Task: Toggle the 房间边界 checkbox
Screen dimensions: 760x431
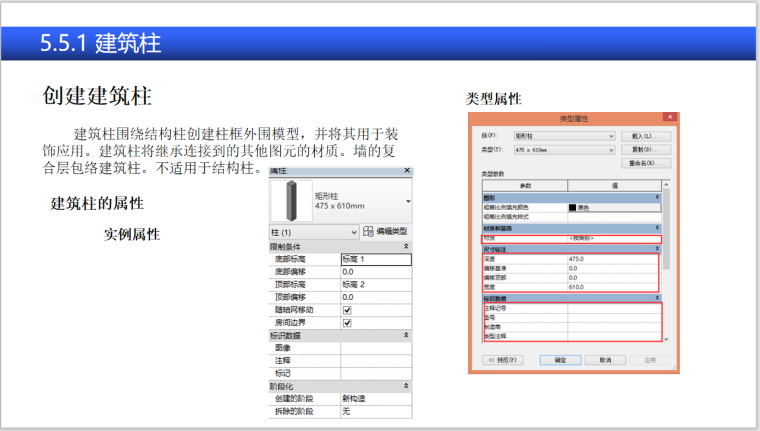Action: [347, 323]
